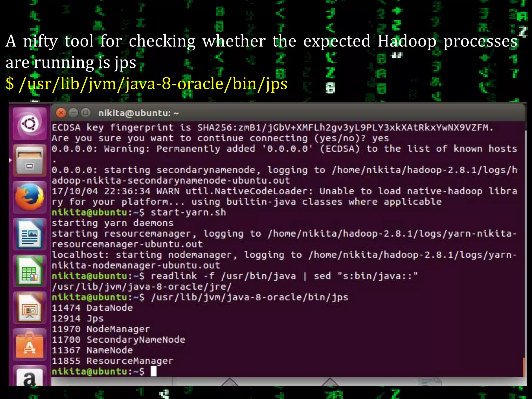Minimize the nikita@ubuntu terminal window

point(73,113)
